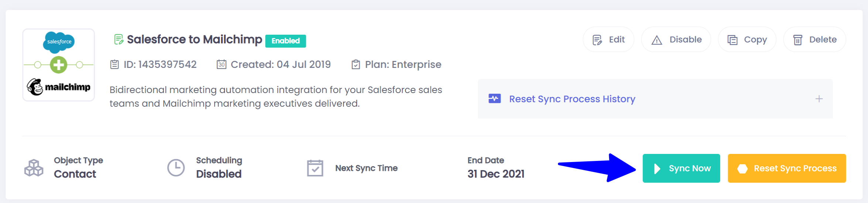Copy this integration
Viewport: 868px width, 203px height.
coord(747,39)
